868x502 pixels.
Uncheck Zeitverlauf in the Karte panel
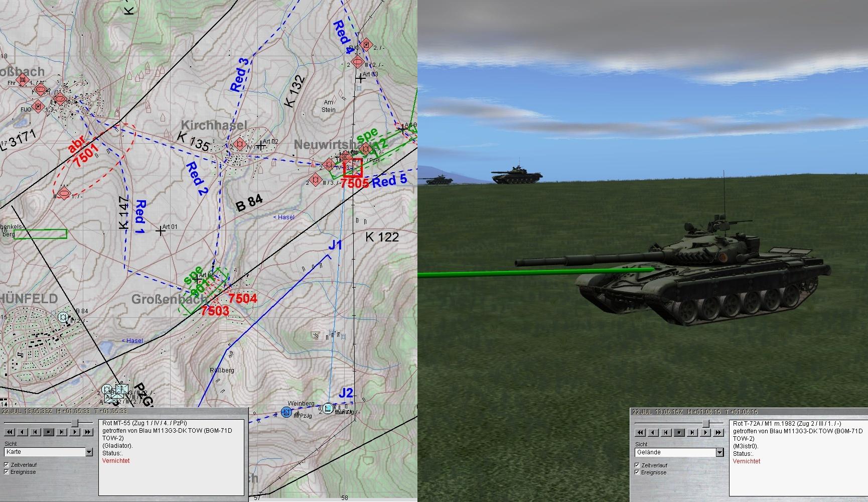[x=7, y=465]
